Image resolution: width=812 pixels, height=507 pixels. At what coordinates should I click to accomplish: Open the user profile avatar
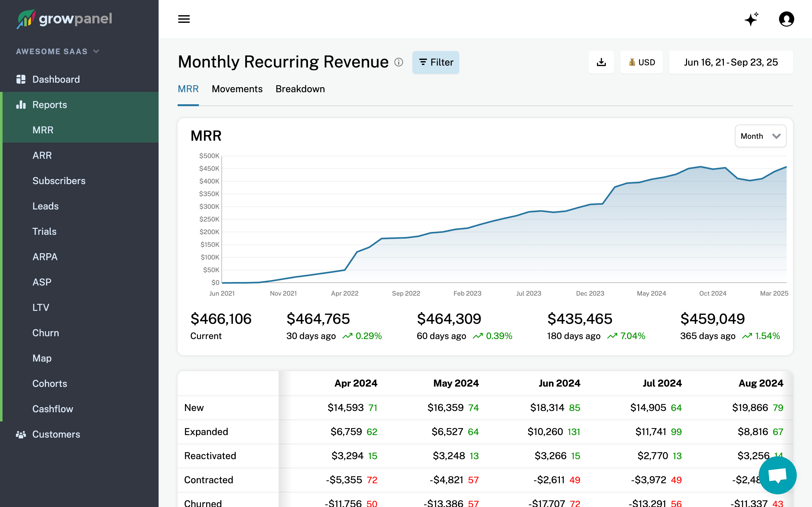click(787, 19)
